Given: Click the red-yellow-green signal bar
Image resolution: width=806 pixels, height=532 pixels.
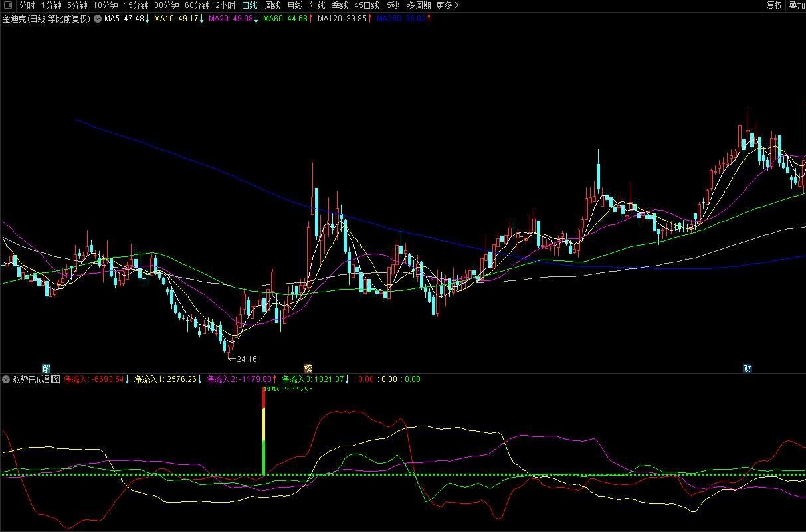Looking at the screenshot, I should tap(264, 432).
